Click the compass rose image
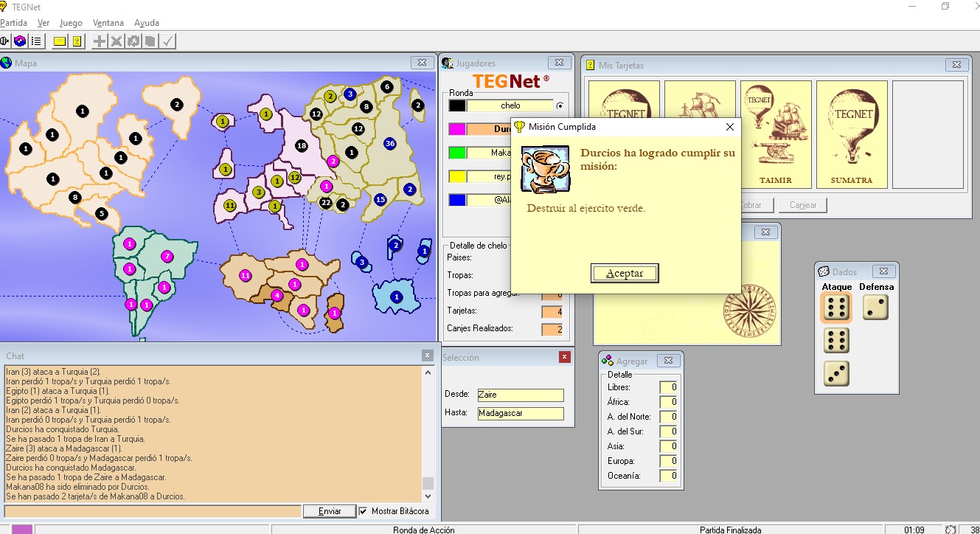The width and height of the screenshot is (980, 534). (748, 313)
